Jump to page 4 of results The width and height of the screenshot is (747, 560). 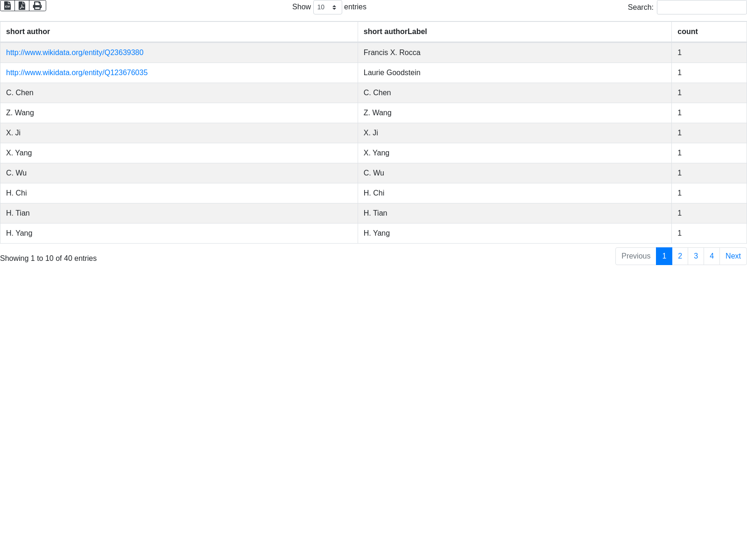point(712,256)
